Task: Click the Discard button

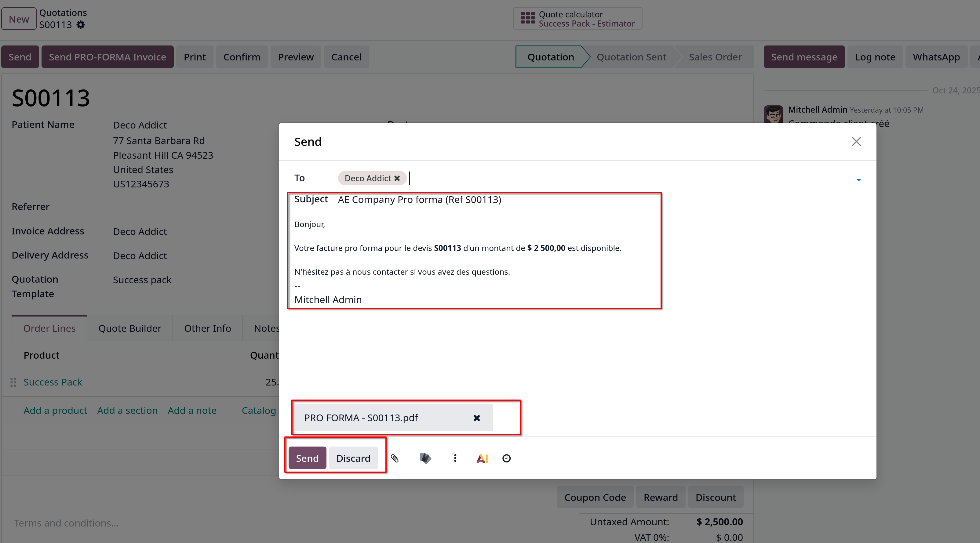Action: pos(353,458)
